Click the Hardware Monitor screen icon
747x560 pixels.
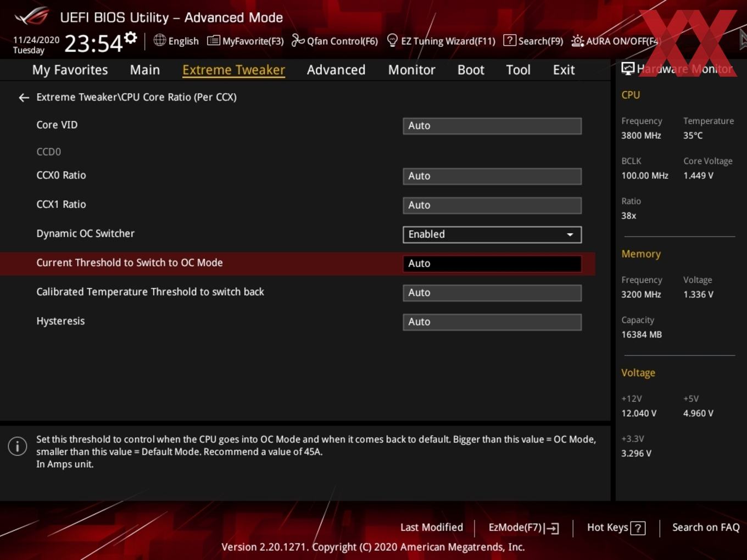click(628, 69)
